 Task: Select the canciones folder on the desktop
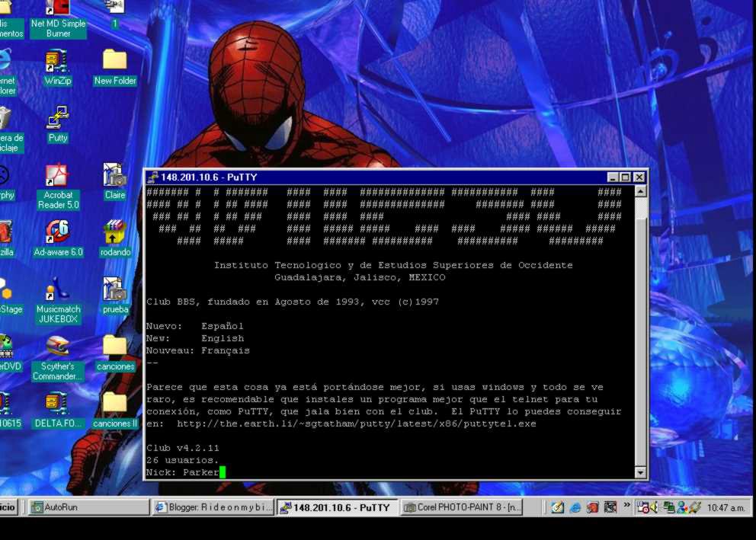pyautogui.click(x=115, y=353)
